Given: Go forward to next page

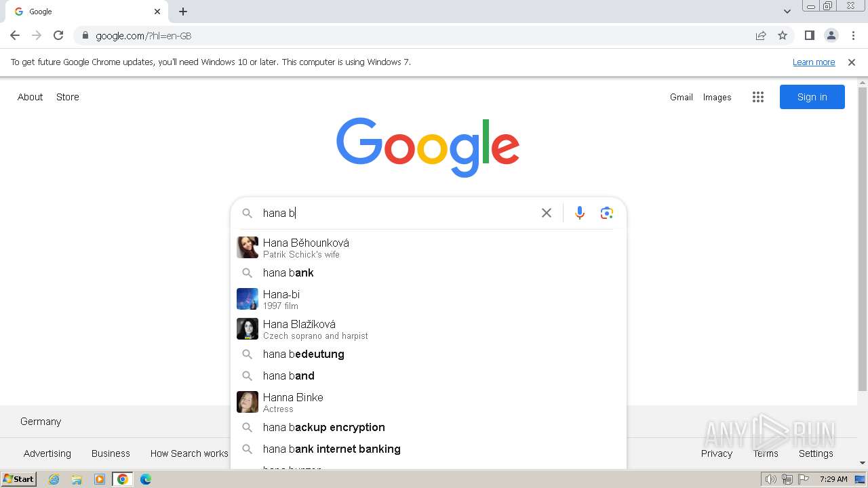Looking at the screenshot, I should coord(37,35).
